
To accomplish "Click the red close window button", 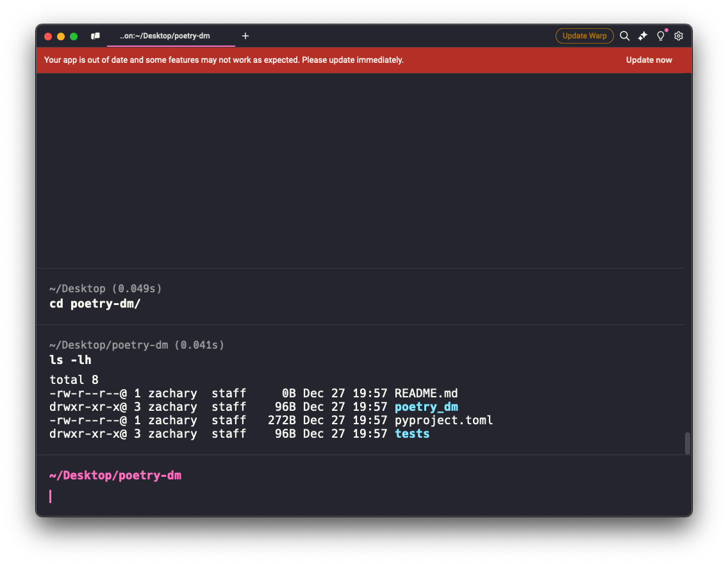I will click(x=48, y=36).
